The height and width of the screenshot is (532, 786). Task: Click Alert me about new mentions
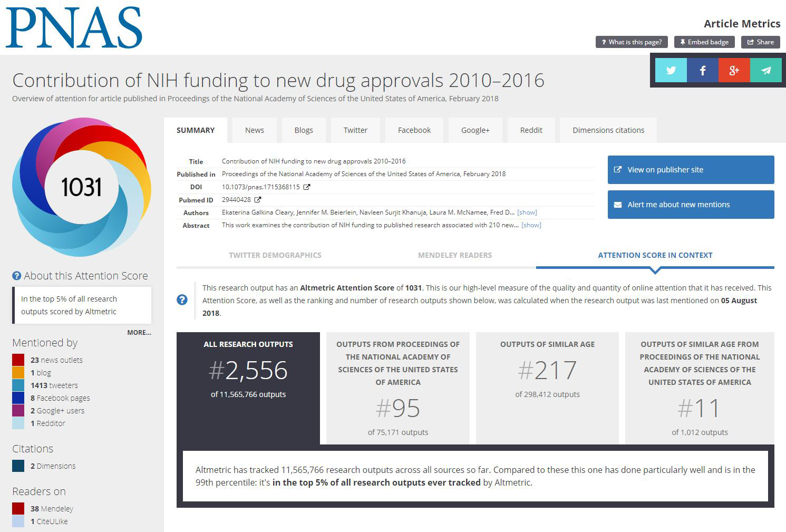point(691,205)
